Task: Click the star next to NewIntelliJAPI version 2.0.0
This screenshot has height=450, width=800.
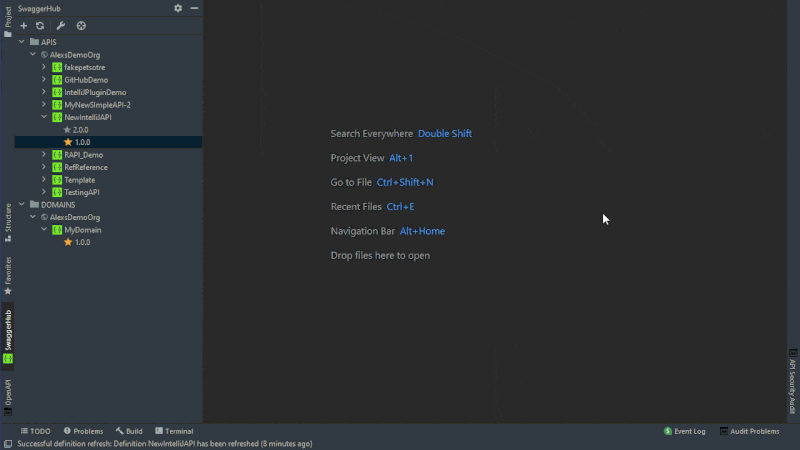Action: [x=67, y=130]
